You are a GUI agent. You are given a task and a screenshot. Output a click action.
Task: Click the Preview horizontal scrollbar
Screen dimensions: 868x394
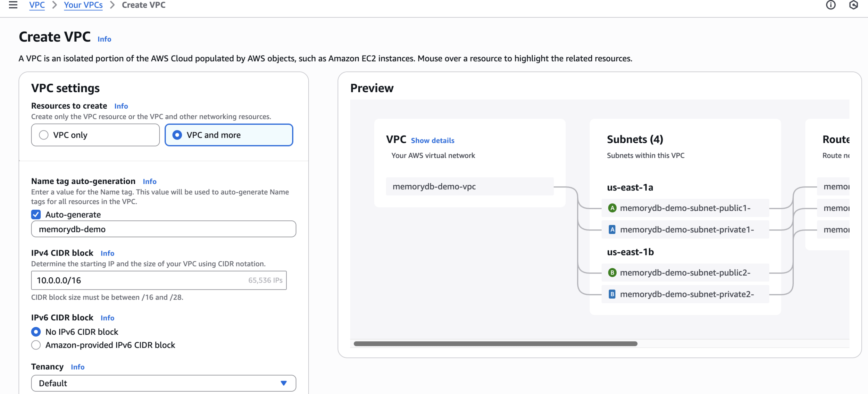[x=495, y=344]
